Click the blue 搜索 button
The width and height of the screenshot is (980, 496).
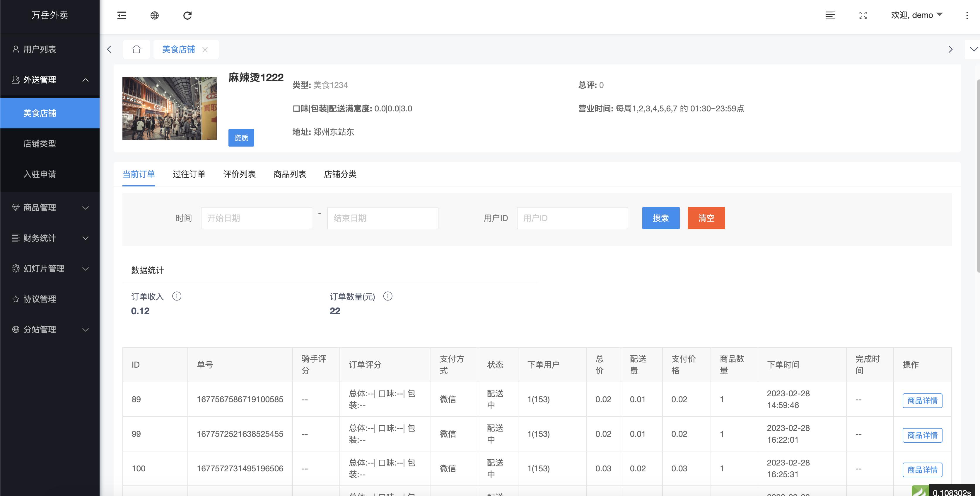tap(661, 218)
